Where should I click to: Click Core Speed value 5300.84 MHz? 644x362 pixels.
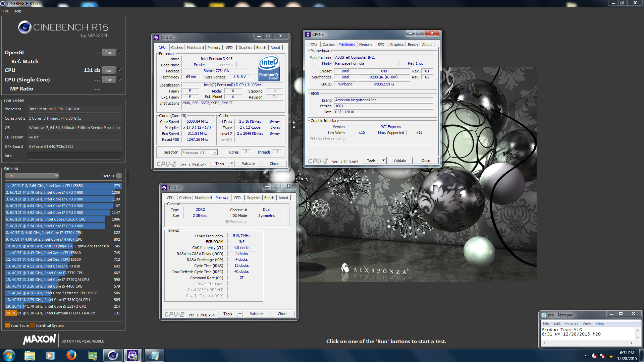point(197,121)
